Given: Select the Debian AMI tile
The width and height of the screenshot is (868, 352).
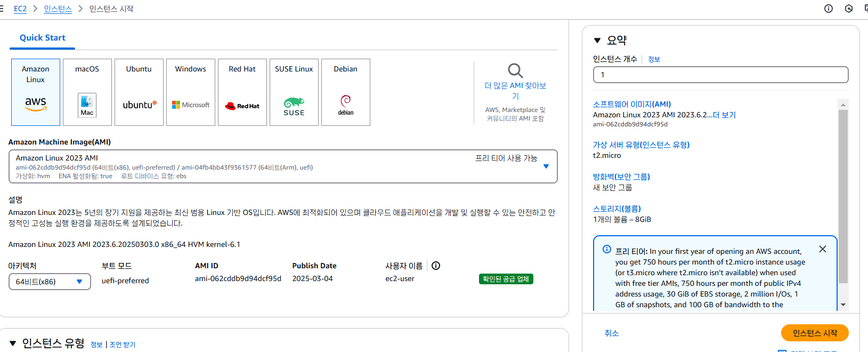Looking at the screenshot, I should coord(346,92).
